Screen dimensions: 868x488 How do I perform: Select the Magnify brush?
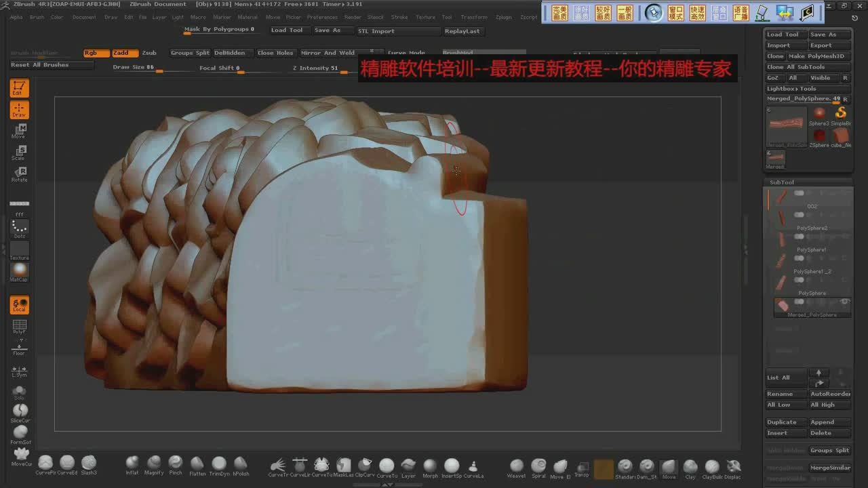click(154, 465)
